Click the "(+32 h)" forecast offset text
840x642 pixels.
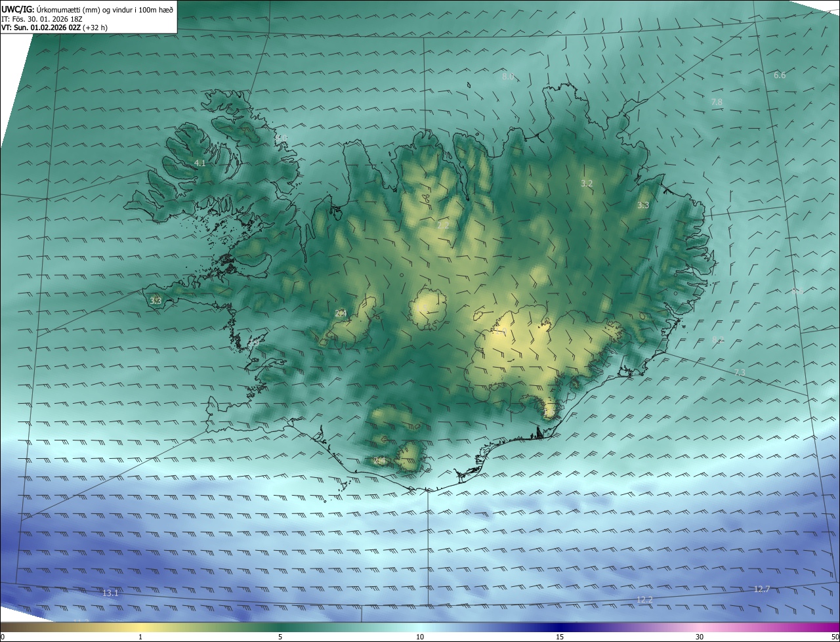[95, 28]
